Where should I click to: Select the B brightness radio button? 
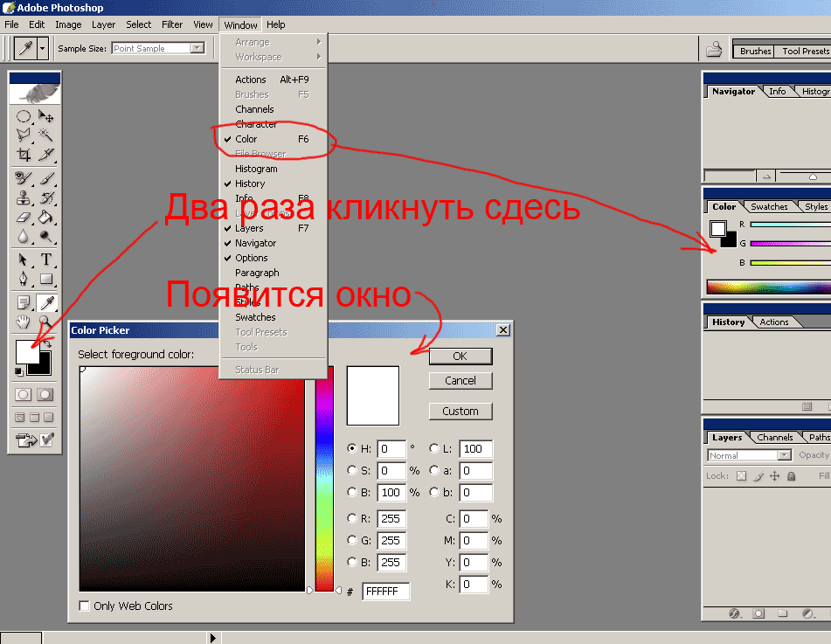tap(352, 492)
